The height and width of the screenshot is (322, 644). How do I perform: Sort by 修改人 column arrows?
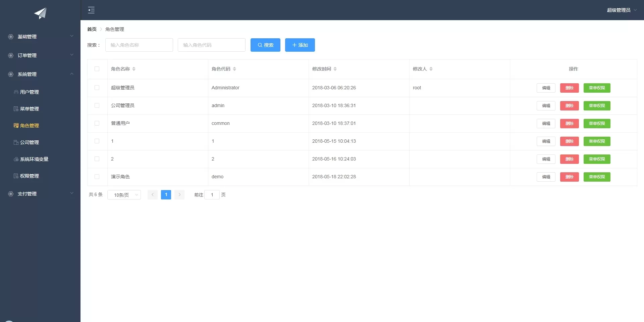[x=431, y=69]
